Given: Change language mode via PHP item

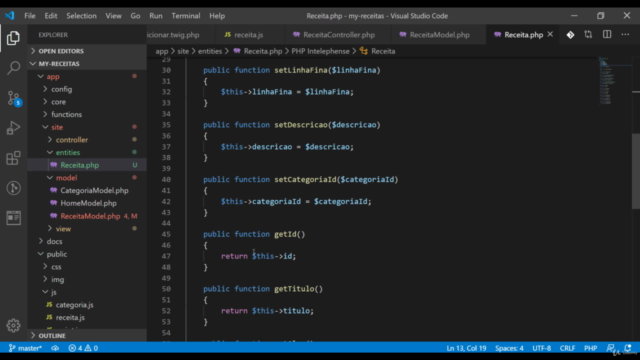Looking at the screenshot, I should click(x=590, y=348).
